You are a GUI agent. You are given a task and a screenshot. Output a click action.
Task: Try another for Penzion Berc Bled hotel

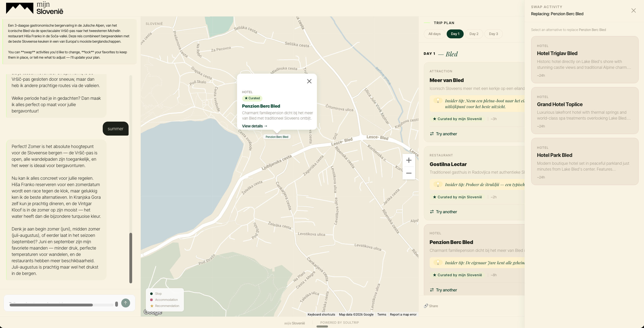(x=443, y=290)
